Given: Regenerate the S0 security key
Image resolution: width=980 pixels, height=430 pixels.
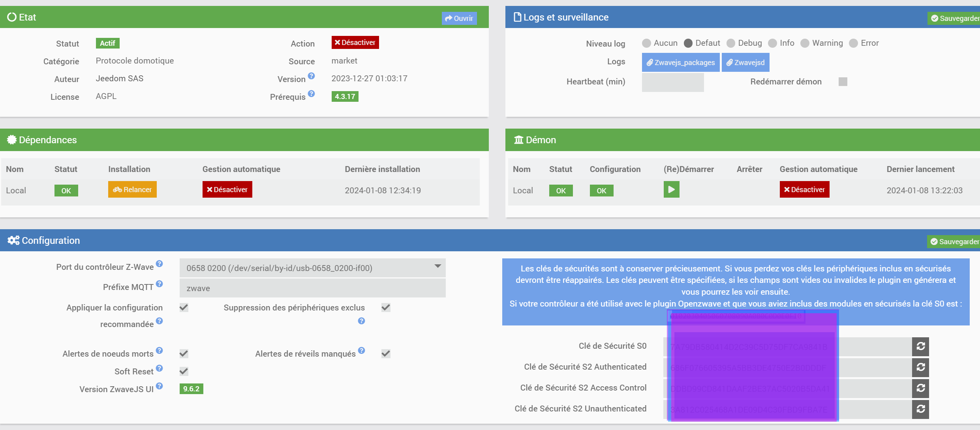Looking at the screenshot, I should [x=920, y=346].
